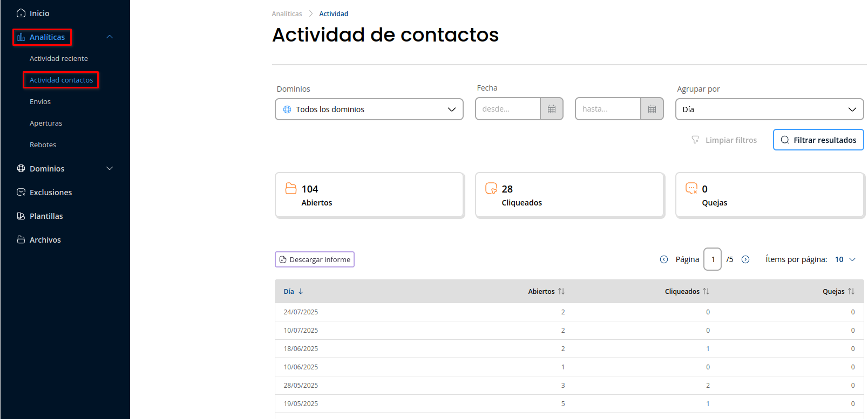Open calendar picker for the desde date
Image resolution: width=868 pixels, height=419 pixels.
click(551, 109)
